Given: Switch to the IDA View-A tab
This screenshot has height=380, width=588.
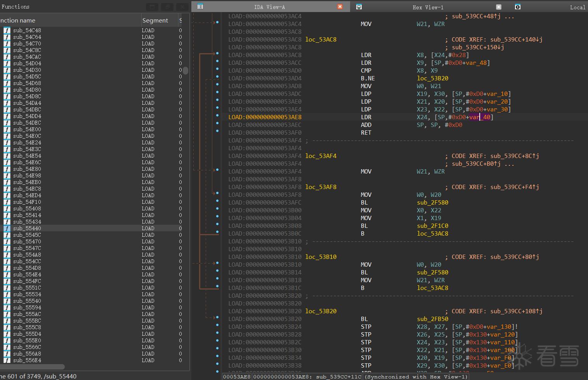Looking at the screenshot, I should 269,7.
